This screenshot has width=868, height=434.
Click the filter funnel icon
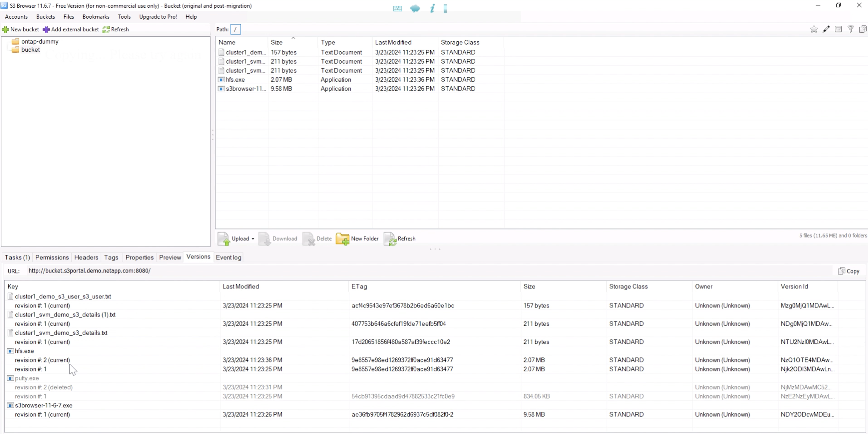(x=851, y=29)
